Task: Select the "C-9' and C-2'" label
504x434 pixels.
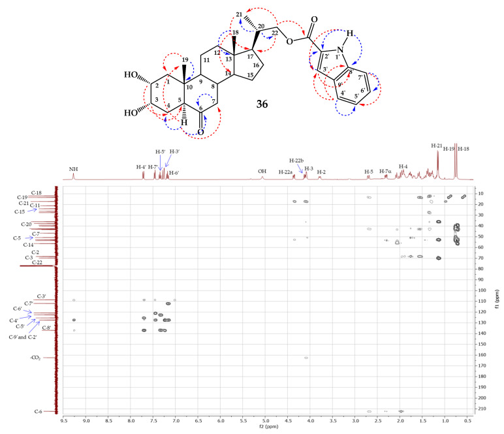Action: pyautogui.click(x=23, y=337)
